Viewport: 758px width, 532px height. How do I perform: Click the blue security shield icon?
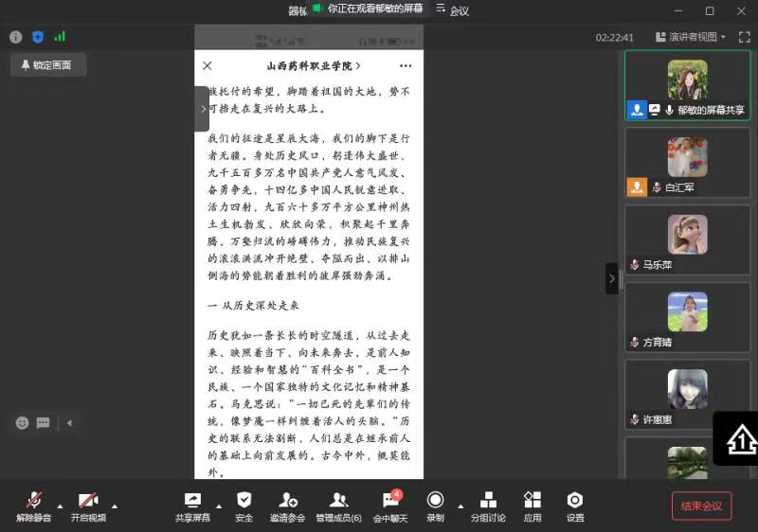38,37
